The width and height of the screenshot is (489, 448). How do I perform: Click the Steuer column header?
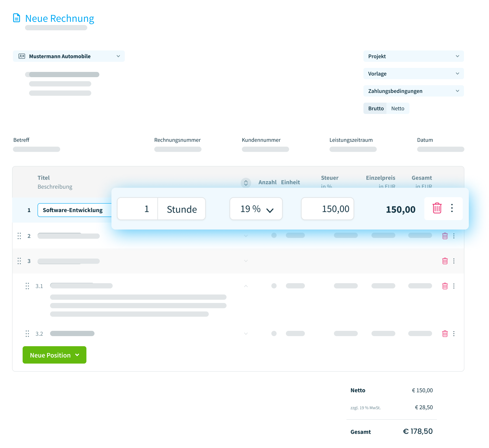330,178
